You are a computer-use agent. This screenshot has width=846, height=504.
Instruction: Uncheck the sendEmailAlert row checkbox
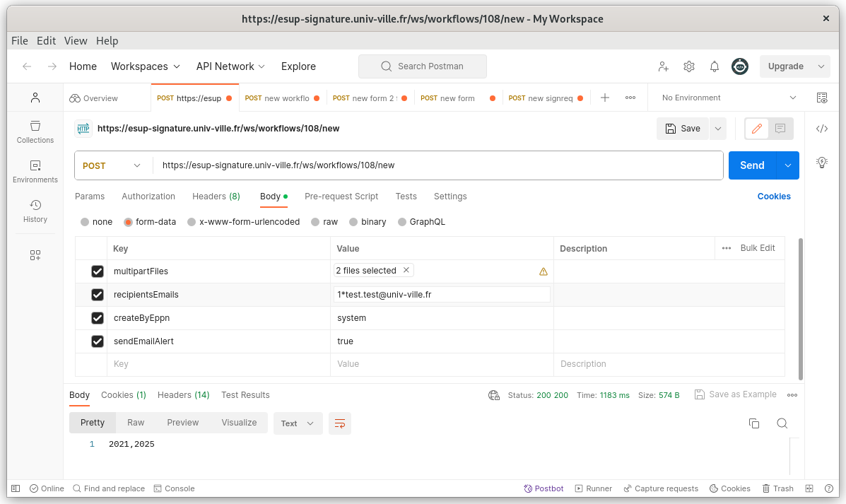(x=98, y=341)
